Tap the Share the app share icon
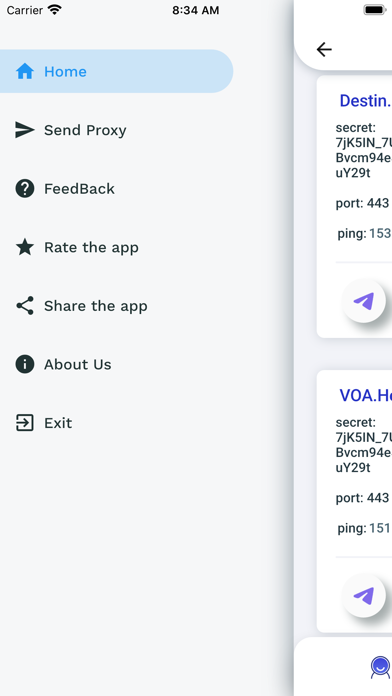 pos(25,305)
